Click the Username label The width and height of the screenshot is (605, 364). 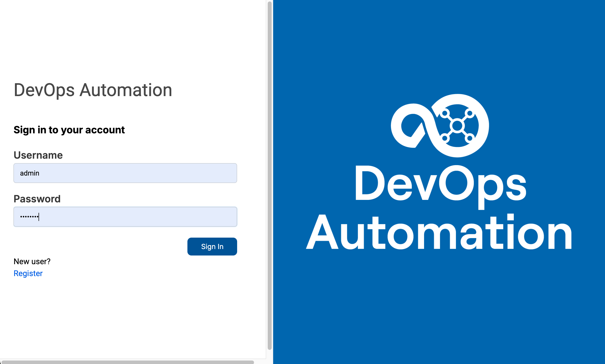click(38, 155)
